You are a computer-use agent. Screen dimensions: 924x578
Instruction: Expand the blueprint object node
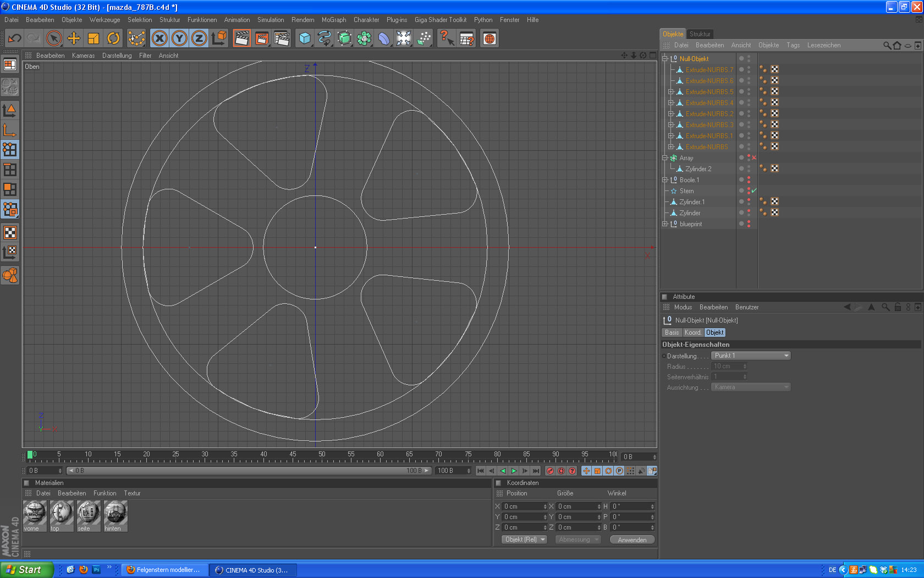[665, 224]
